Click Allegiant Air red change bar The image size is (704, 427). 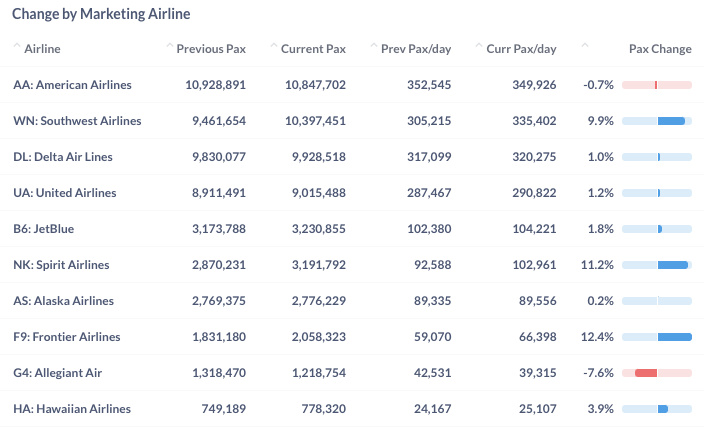[x=646, y=373]
